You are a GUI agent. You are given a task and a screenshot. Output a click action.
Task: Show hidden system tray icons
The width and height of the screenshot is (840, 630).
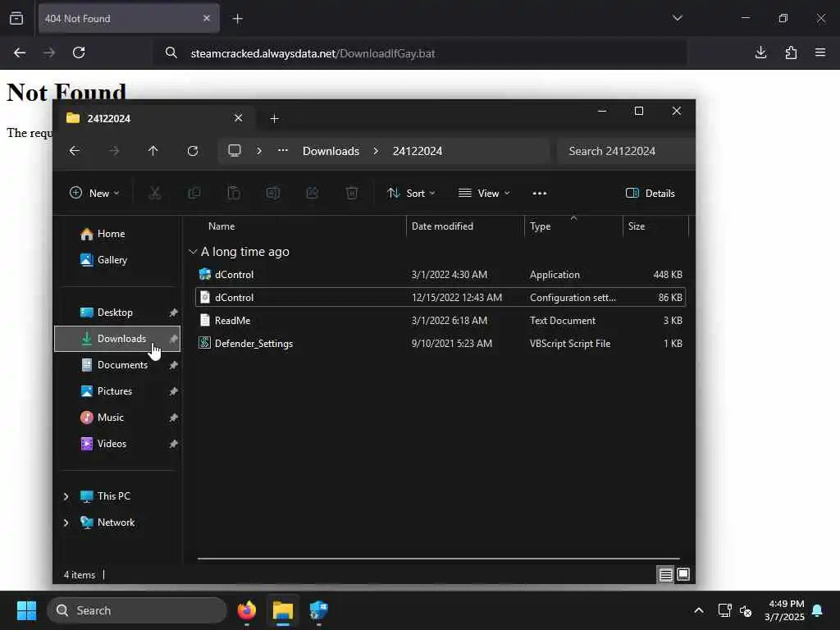pyautogui.click(x=699, y=610)
